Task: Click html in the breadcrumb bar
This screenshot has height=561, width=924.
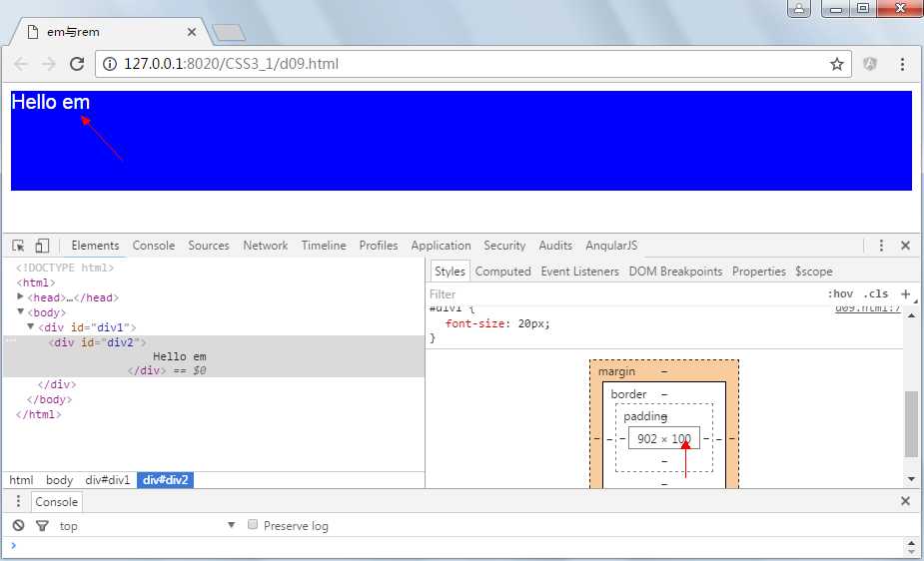Action: 21,480
